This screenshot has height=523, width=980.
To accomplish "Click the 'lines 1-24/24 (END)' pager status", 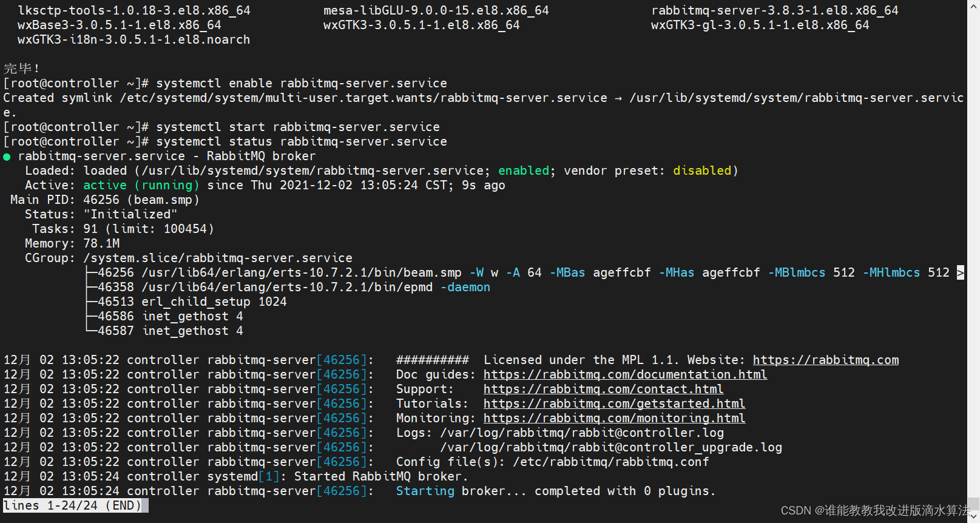I will click(72, 505).
